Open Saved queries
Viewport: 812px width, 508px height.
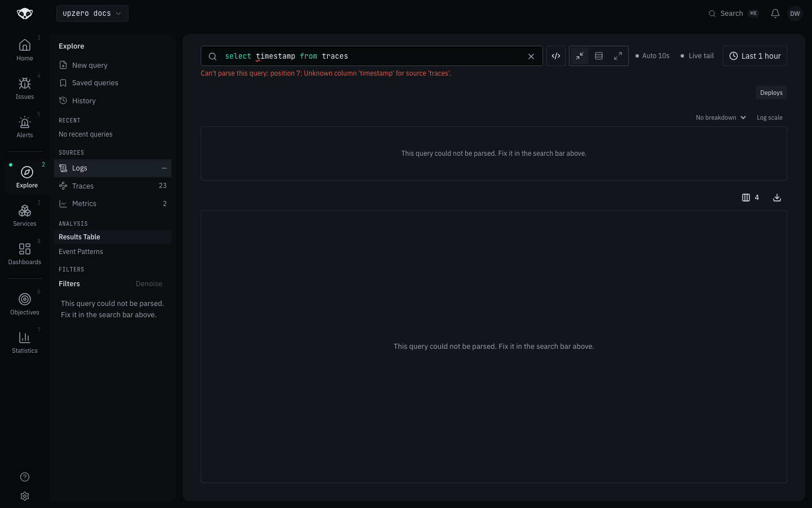coord(113,83)
